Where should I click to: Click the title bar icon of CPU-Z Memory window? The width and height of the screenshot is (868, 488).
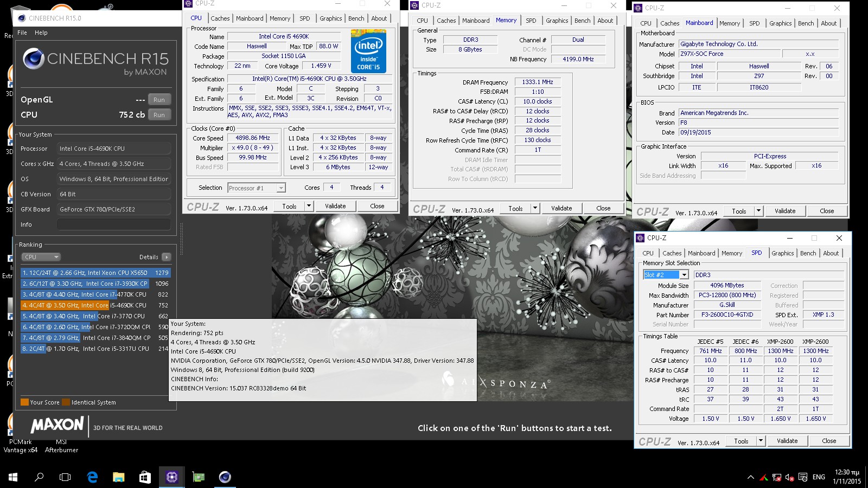(x=414, y=5)
